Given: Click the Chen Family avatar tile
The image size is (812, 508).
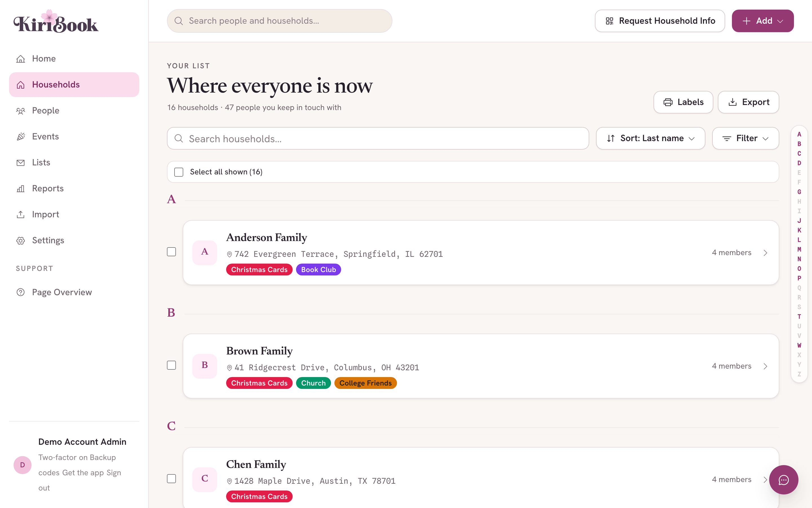Looking at the screenshot, I should point(205,479).
